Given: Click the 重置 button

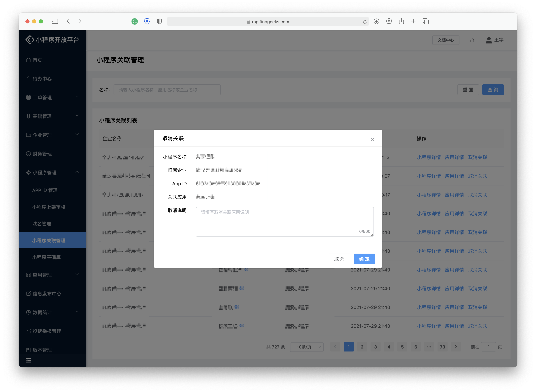Looking at the screenshot, I should point(468,90).
